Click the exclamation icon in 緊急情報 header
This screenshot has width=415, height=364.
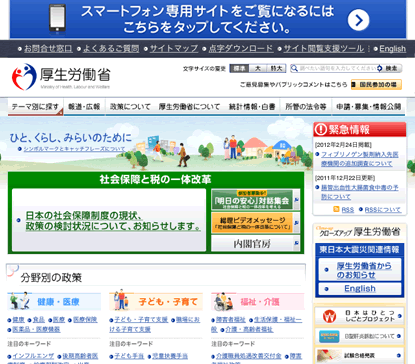tap(321, 129)
